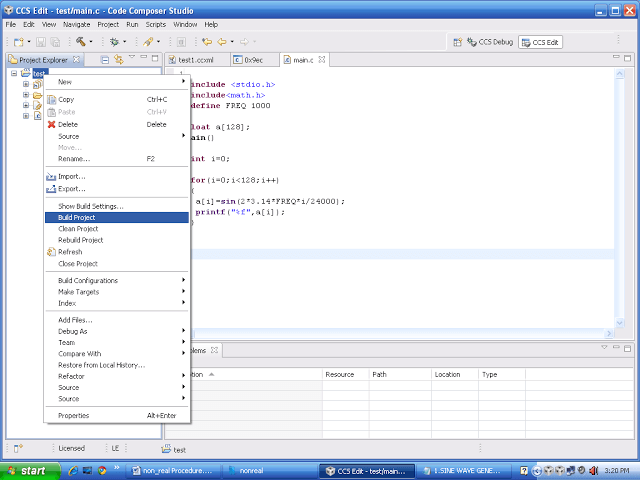Choose Import... from context menu
Image resolution: width=640 pixels, height=480 pixels.
[117, 177]
